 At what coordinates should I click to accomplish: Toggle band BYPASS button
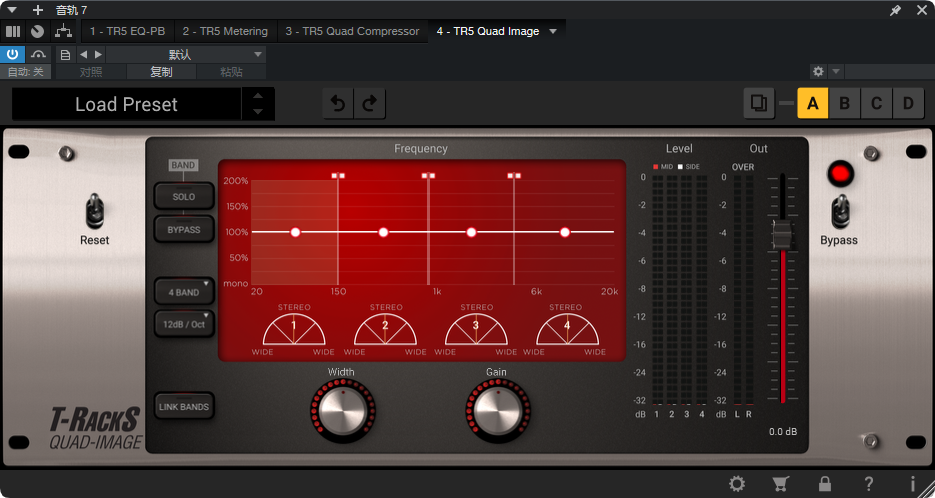pyautogui.click(x=184, y=230)
